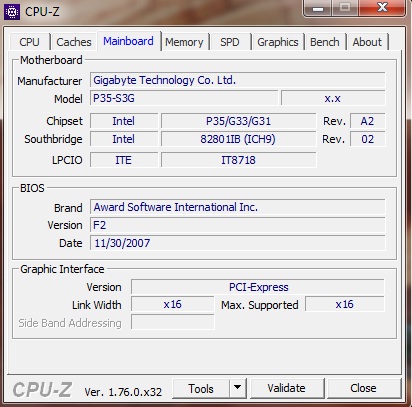Switch to the CPU tab

point(29,42)
